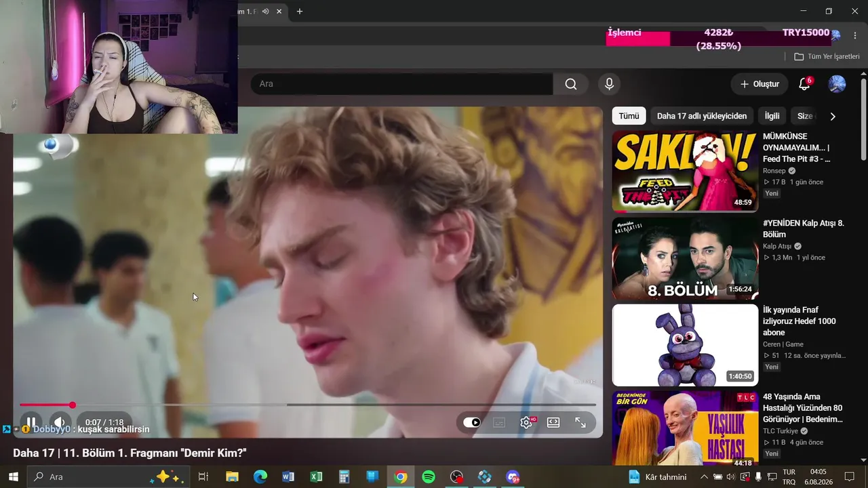Image resolution: width=868 pixels, height=488 pixels.
Task: Open '48 Yaşında Ama Hastalığı' video title
Action: (803, 408)
